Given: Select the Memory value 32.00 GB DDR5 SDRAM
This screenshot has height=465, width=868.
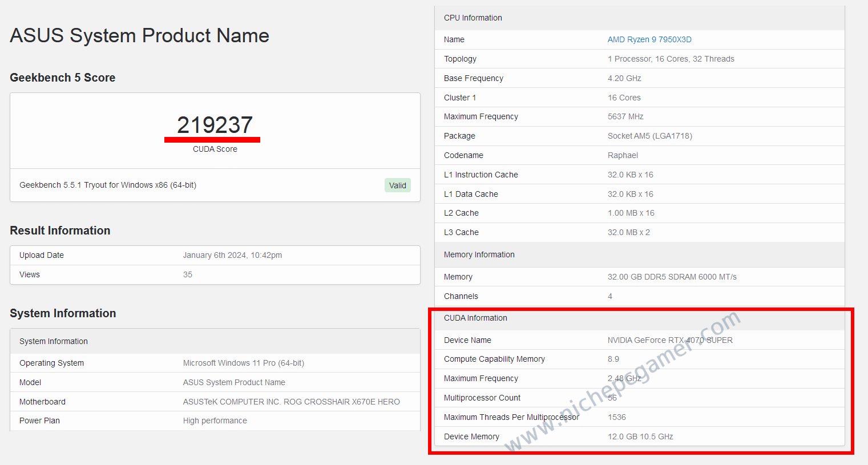Looking at the screenshot, I should pos(672,277).
